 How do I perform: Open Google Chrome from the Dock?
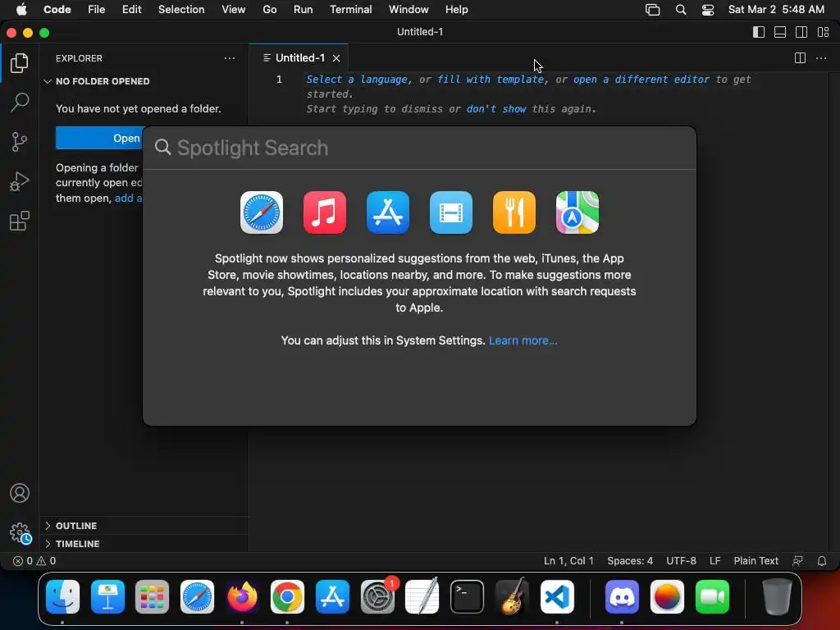(x=287, y=597)
